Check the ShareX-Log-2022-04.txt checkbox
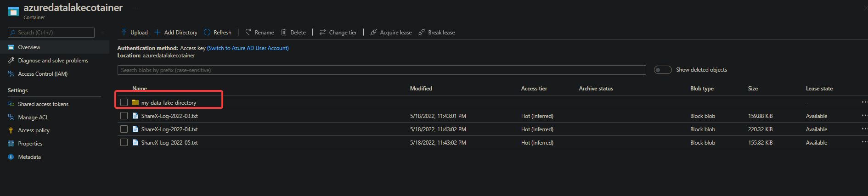 point(124,129)
